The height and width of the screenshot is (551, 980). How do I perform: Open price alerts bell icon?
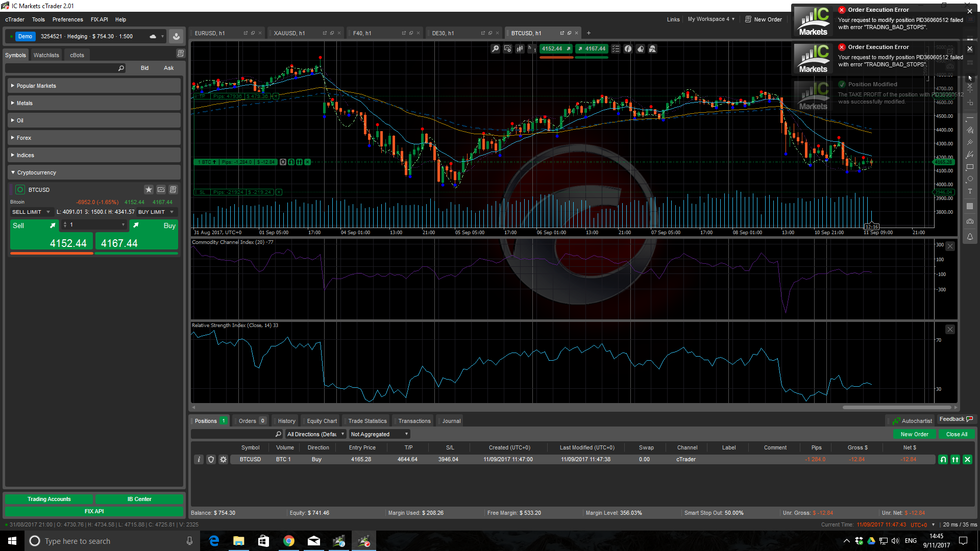tap(970, 236)
